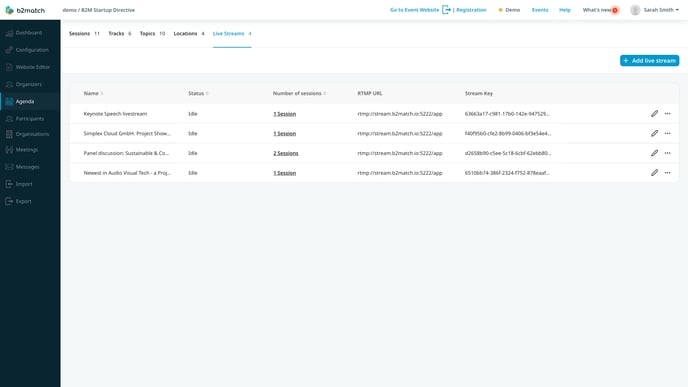The width and height of the screenshot is (688, 387).
Task: Open the 2 Sessions link
Action: 286,153
